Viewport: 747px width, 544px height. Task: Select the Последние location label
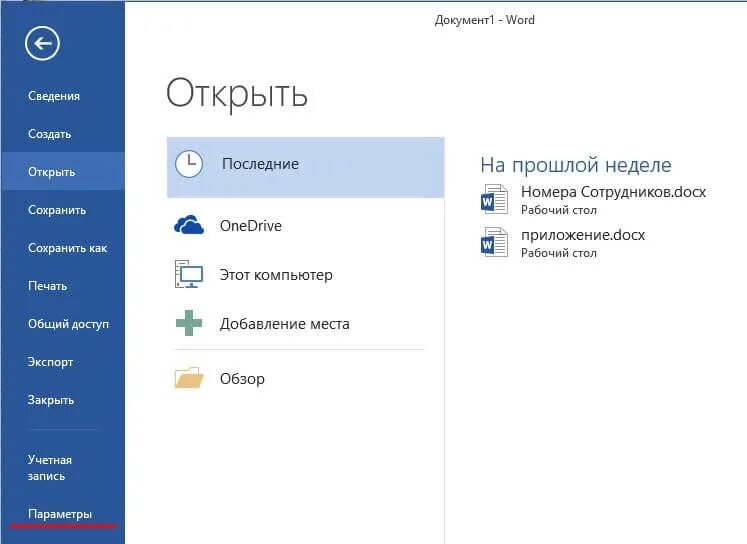(x=260, y=164)
